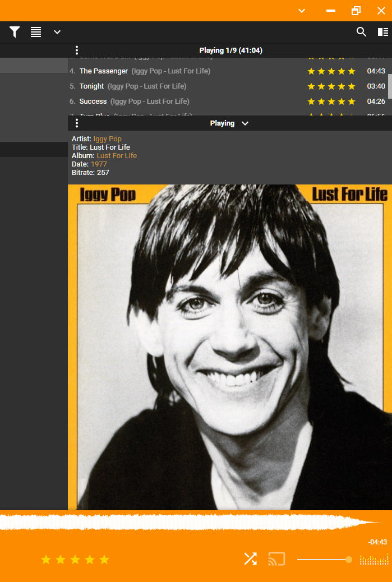
Task: Select track 5 Tonight
Action: point(228,86)
